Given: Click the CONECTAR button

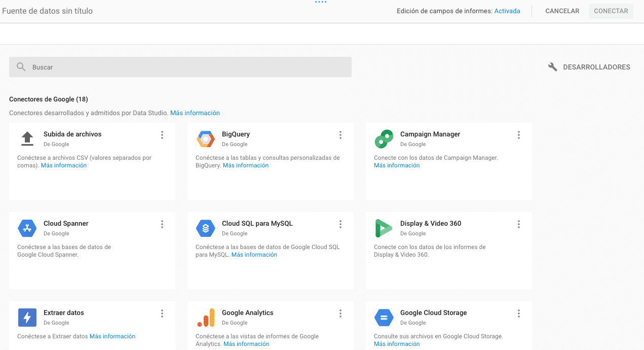Looking at the screenshot, I should click(x=611, y=11).
